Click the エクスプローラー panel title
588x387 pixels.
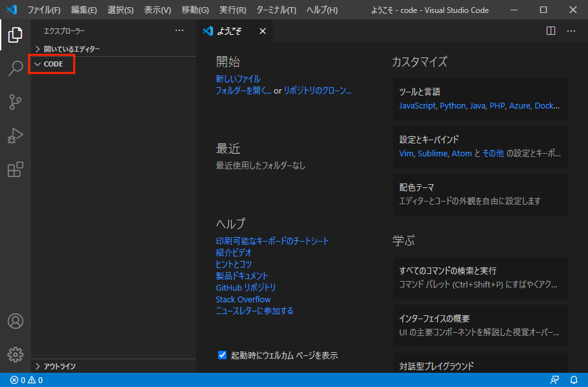[64, 31]
